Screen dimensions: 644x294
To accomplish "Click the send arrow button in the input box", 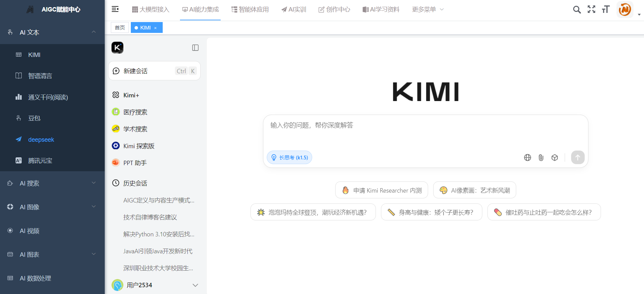I will [578, 157].
